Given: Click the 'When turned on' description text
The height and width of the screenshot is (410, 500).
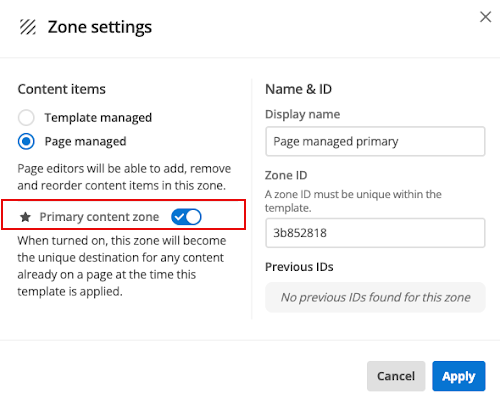Looking at the screenshot, I should click(122, 266).
